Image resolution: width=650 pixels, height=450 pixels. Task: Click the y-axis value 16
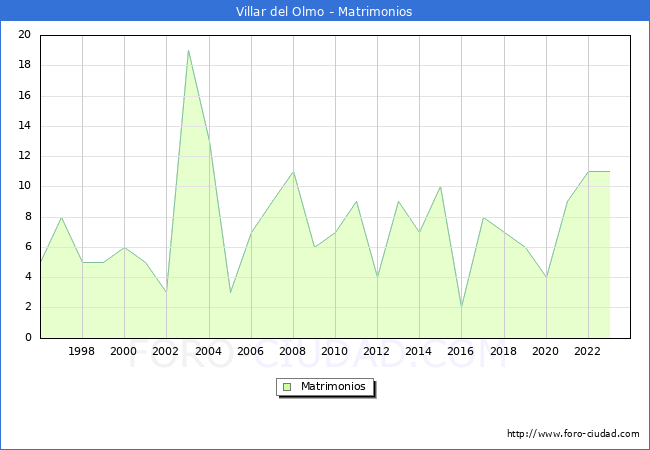point(25,96)
